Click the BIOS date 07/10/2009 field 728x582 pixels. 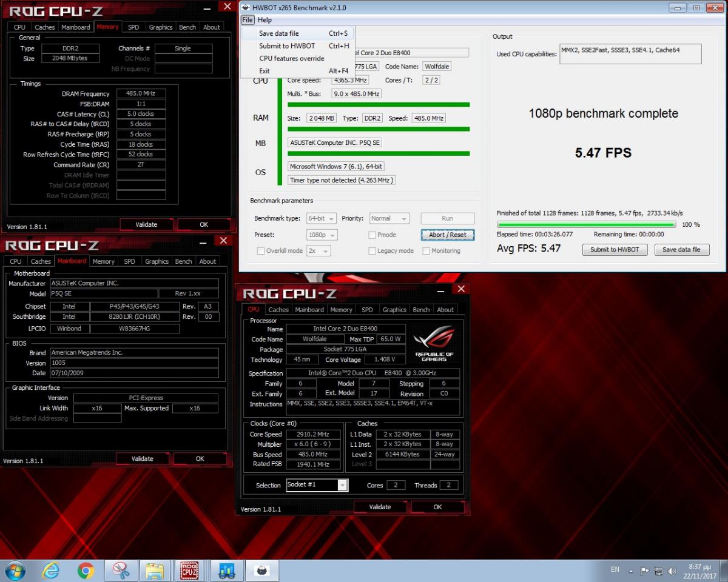point(134,373)
